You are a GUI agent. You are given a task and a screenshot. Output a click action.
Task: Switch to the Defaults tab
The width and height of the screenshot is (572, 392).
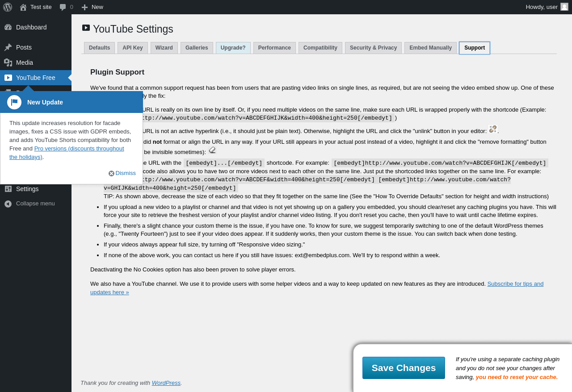[99, 48]
